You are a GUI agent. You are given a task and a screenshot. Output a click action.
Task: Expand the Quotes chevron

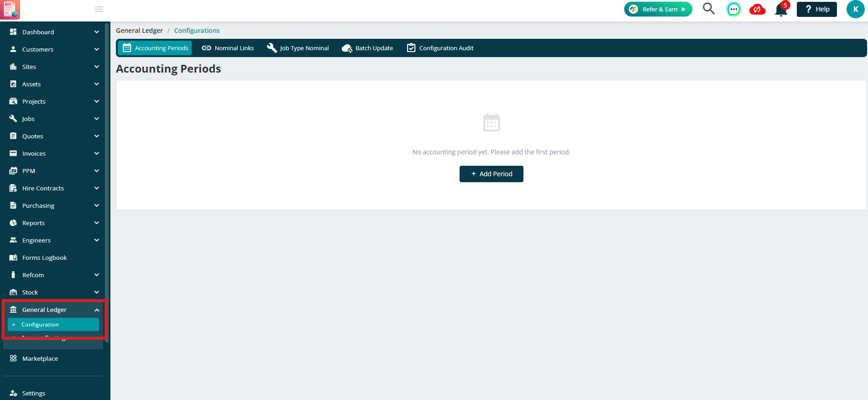96,136
